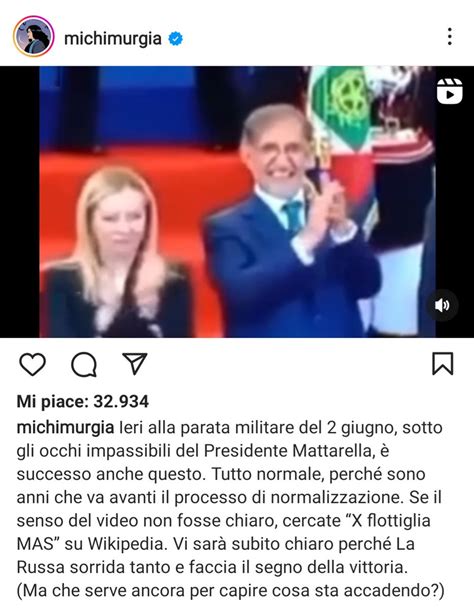The image size is (474, 609).
Task: Click the caption line "(Ma che serve ancora"
Action: pos(230,591)
